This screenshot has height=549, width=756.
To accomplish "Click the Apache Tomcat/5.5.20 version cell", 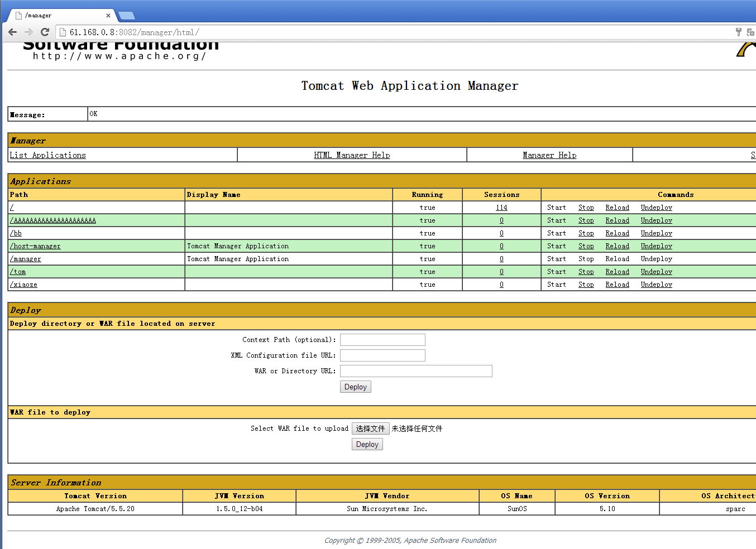I will (95, 509).
